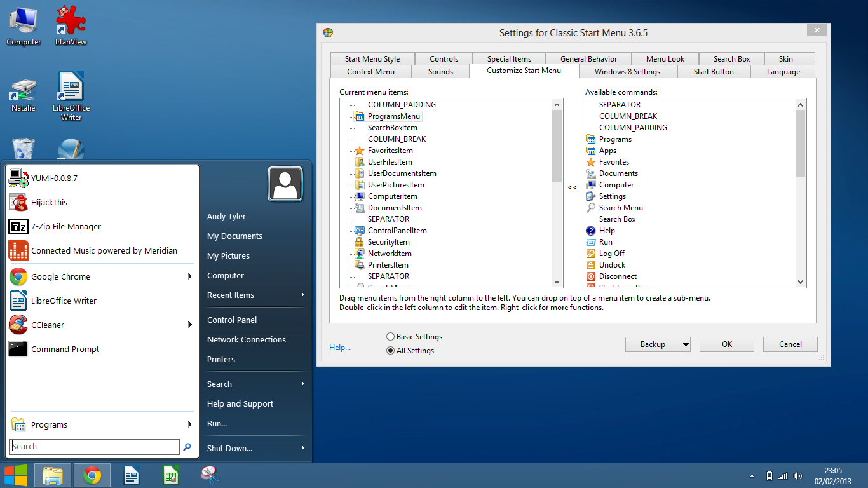Select SearchBoxItem in current menu items

392,128
